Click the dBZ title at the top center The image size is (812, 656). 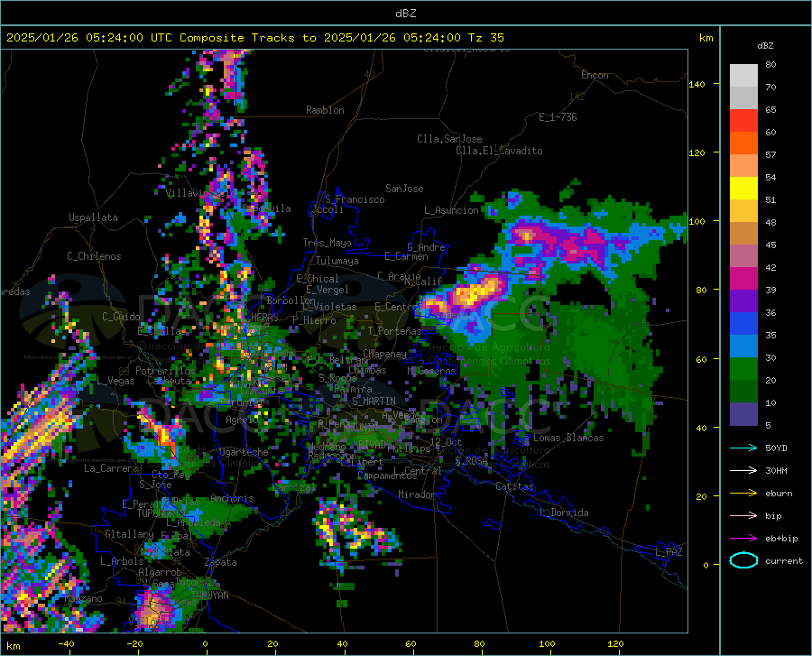click(x=405, y=14)
